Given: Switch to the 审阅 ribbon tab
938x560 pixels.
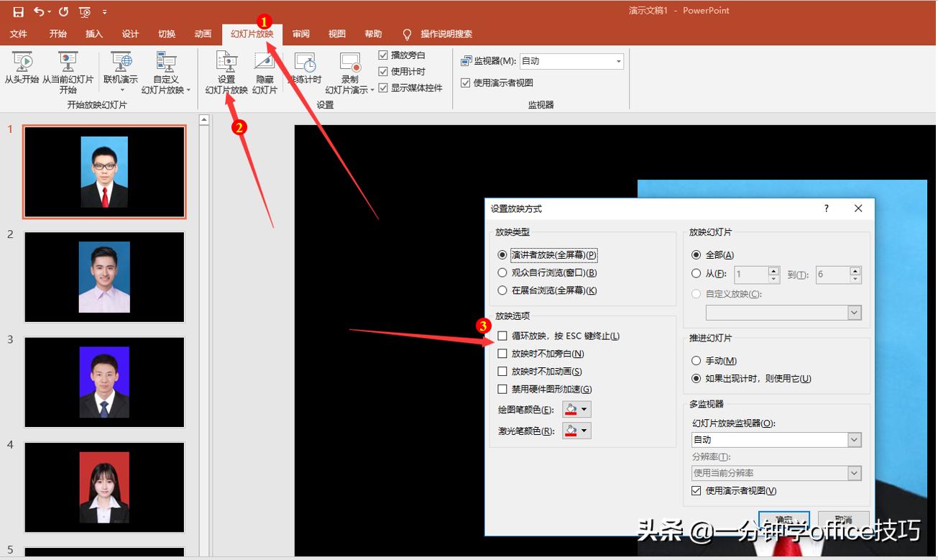Looking at the screenshot, I should [x=301, y=33].
